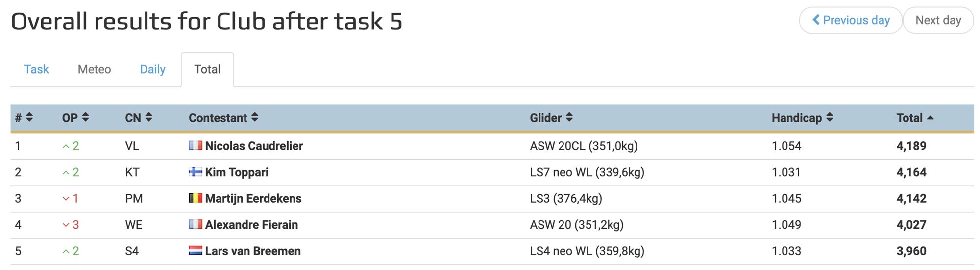Toggle Total column ascending sort arrow
The image size is (980, 270).
point(931,118)
